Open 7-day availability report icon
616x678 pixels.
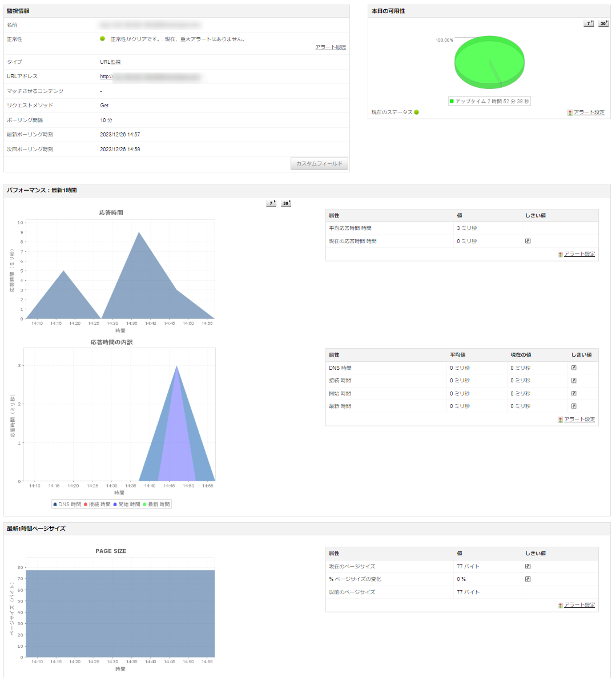[x=589, y=23]
